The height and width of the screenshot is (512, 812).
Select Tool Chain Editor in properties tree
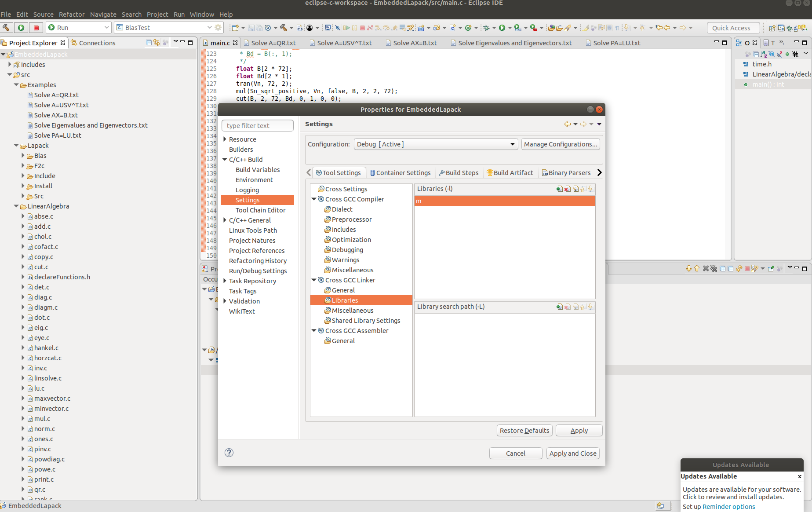(x=260, y=210)
